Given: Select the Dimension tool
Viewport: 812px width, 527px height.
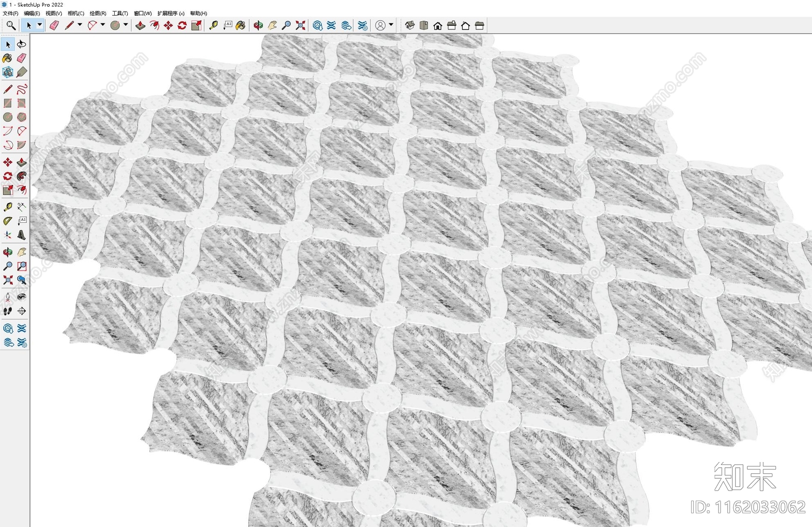Looking at the screenshot, I should 21,207.
